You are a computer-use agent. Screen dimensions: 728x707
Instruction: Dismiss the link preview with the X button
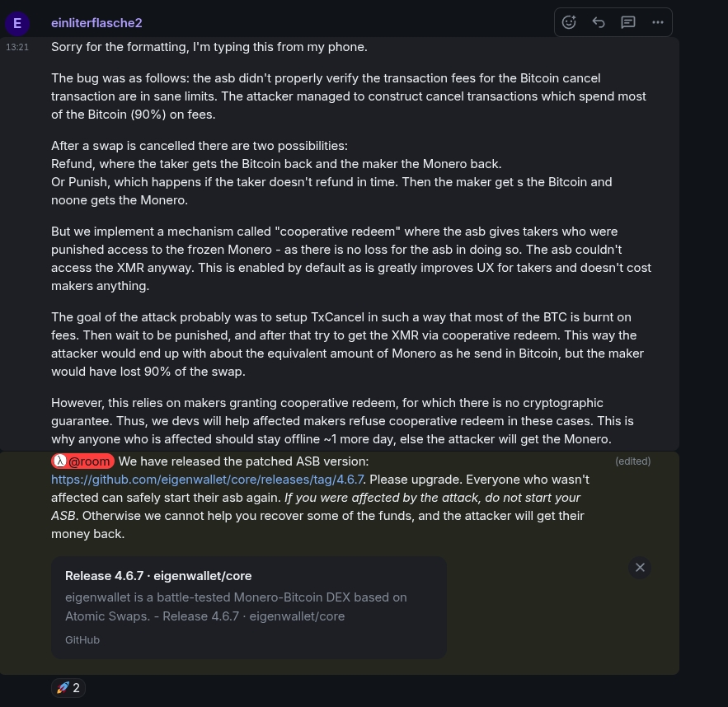pos(640,568)
